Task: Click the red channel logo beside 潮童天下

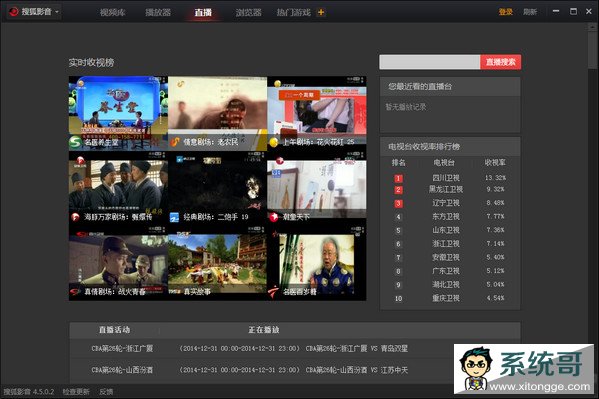Action: click(274, 217)
